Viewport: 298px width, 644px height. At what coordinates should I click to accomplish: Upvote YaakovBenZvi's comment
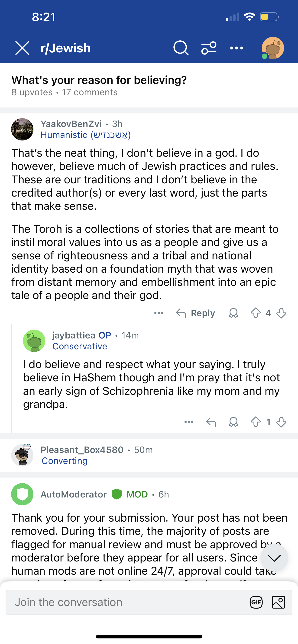pyautogui.click(x=256, y=313)
